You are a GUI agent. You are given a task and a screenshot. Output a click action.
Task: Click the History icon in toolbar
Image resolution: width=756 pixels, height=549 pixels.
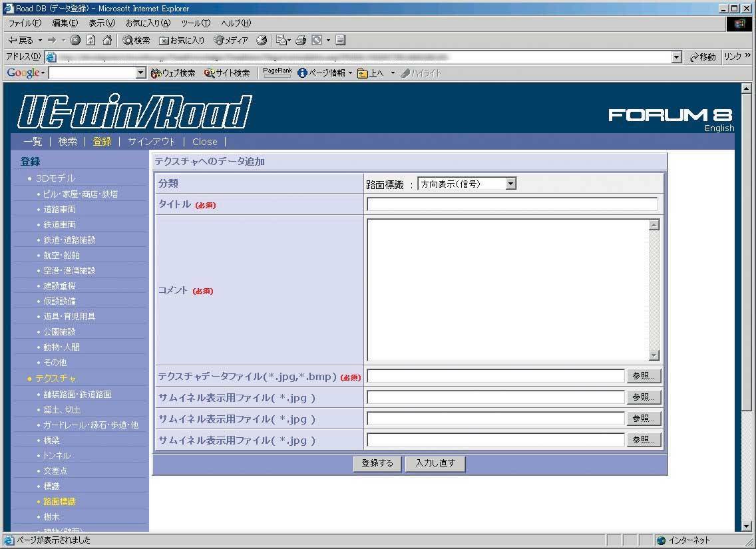tap(262, 40)
